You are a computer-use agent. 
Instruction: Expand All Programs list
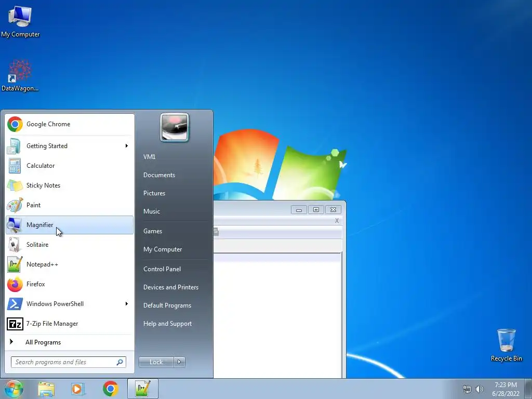pyautogui.click(x=70, y=342)
